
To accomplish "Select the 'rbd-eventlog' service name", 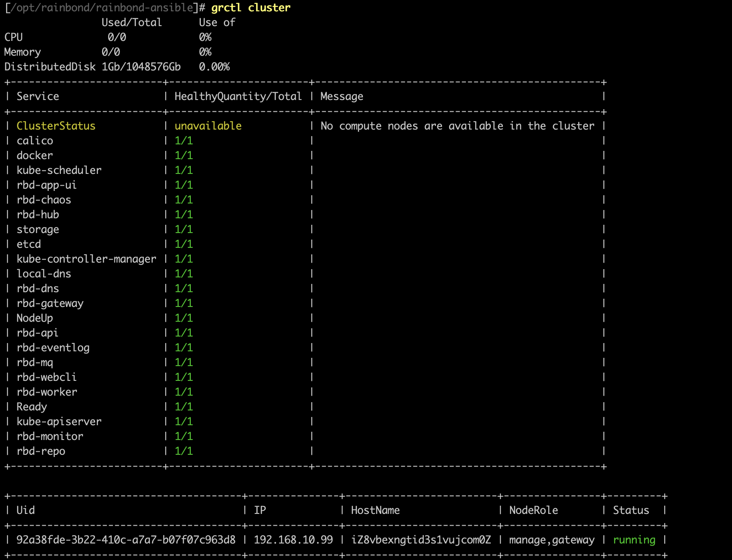I will click(53, 348).
